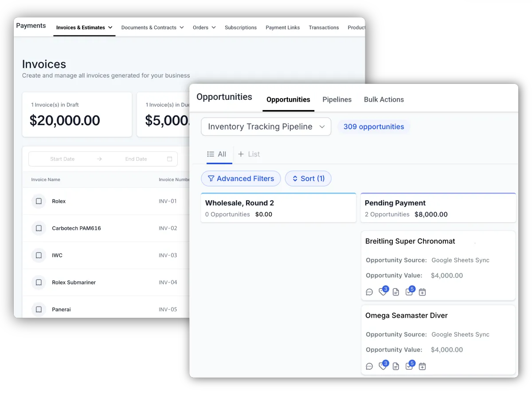This screenshot has width=532, height=395.
Task: Click the Rolex Submariner invoice name
Action: tap(74, 283)
